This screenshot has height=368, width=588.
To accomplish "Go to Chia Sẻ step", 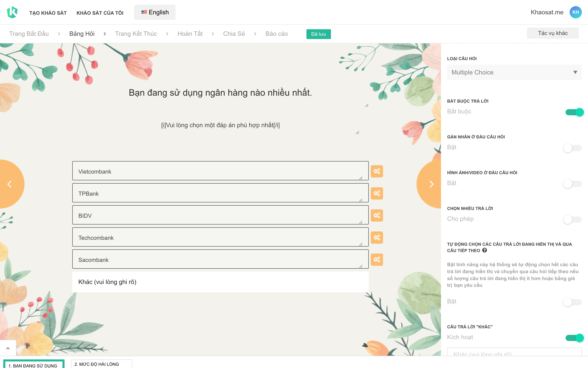I will tap(234, 34).
